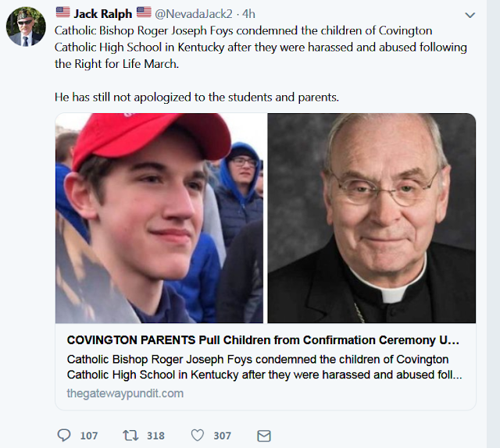The image size is (500, 448).
Task: Click the 307 likes count
Action: tap(223, 436)
